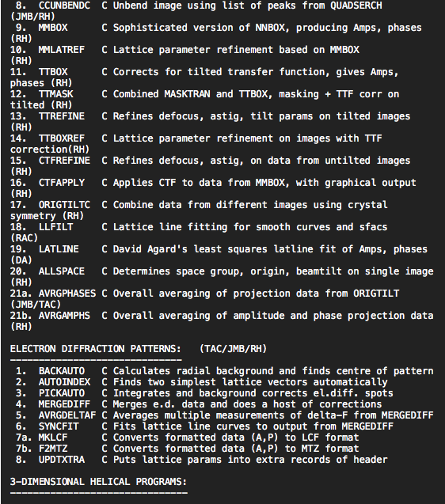Click the UPDTXTRA program name
This screenshot has height=504, width=445.
pyautogui.click(x=62, y=460)
